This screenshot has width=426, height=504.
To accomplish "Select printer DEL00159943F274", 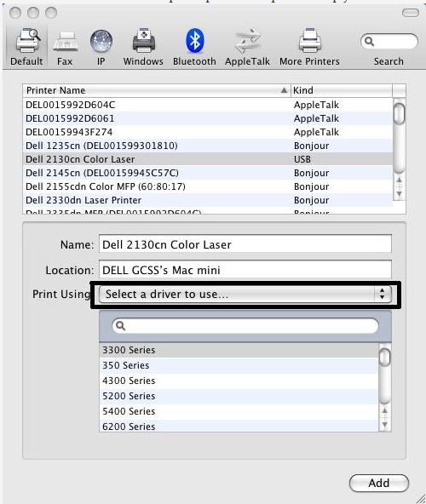I will coord(208,132).
